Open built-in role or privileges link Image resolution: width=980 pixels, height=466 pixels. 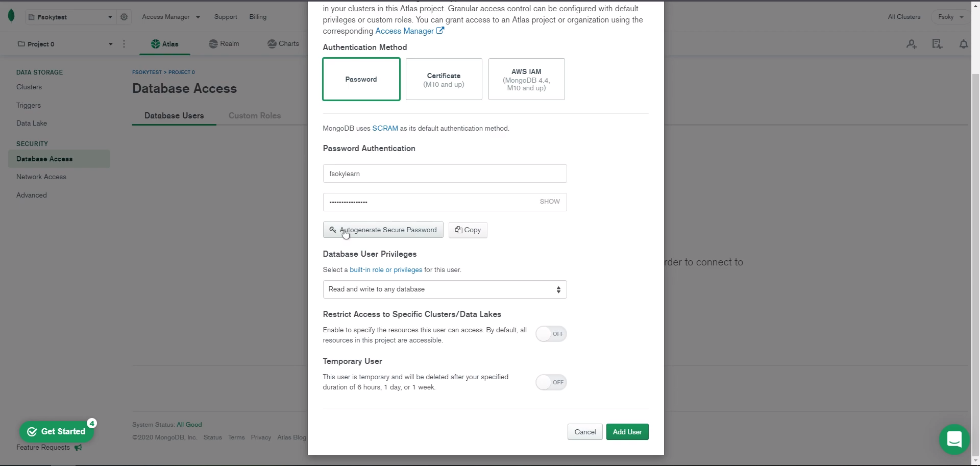(x=386, y=269)
